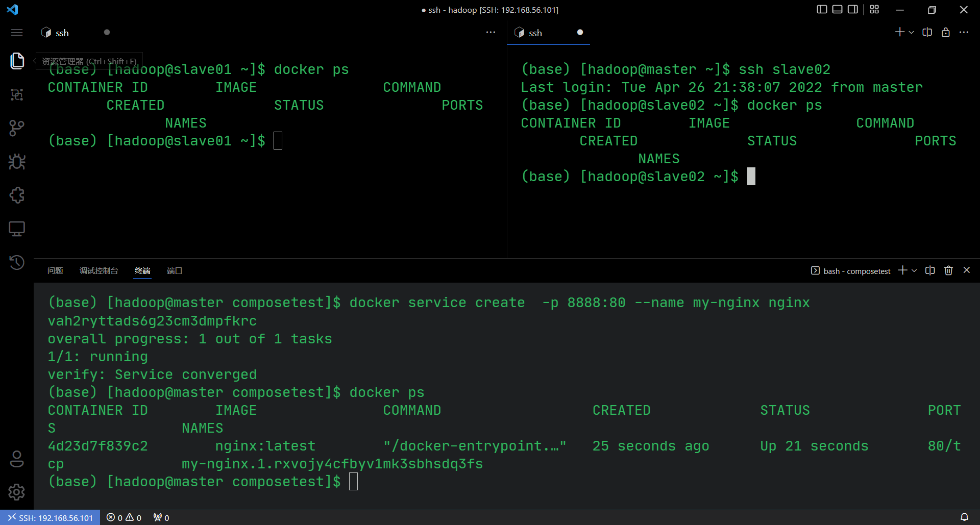Viewport: 980px width, 525px height.
Task: Click 'overall progress: 1 out of 1 tasks'
Action: pyautogui.click(x=190, y=339)
